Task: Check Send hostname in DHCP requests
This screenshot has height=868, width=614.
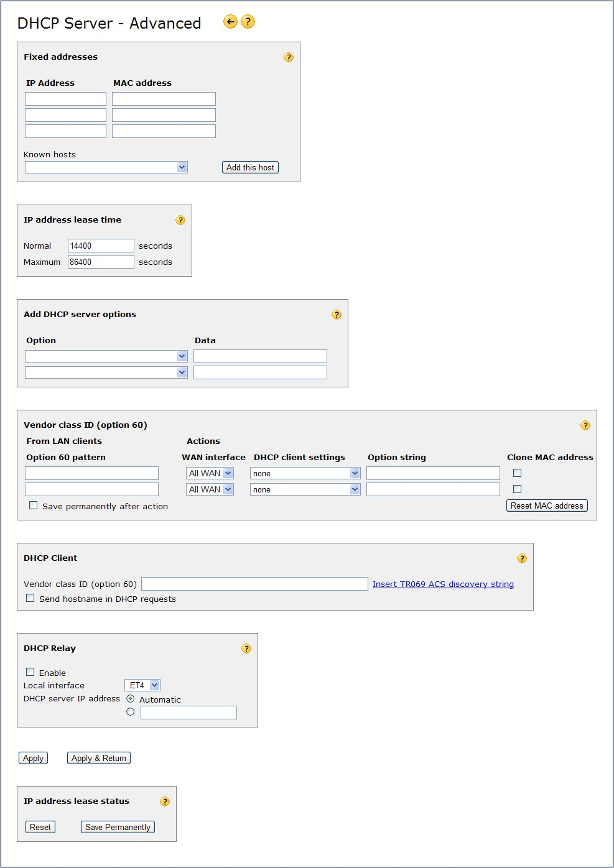Action: coord(30,598)
